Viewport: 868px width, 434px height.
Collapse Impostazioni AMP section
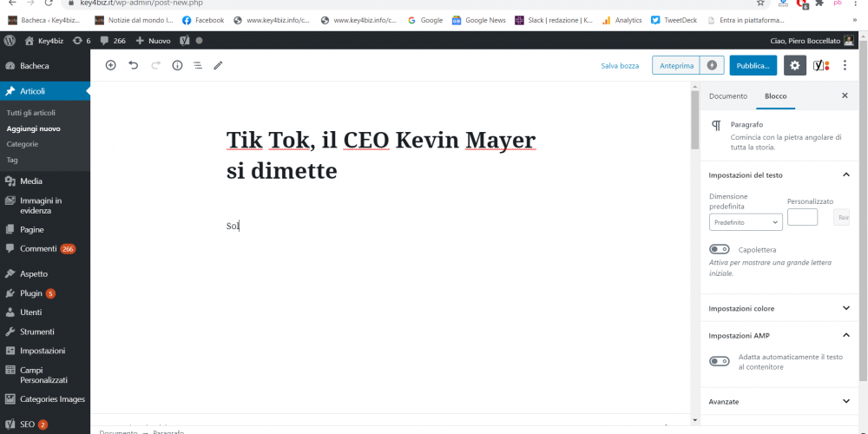(x=779, y=335)
